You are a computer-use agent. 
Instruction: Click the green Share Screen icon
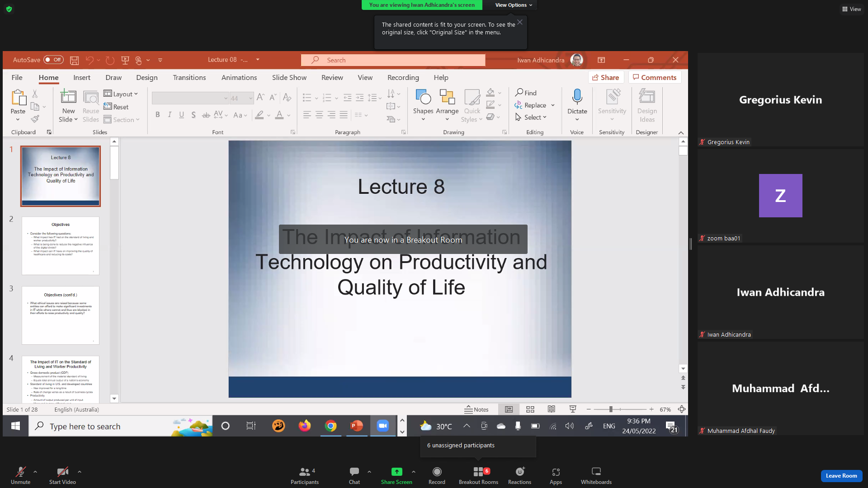point(396,472)
